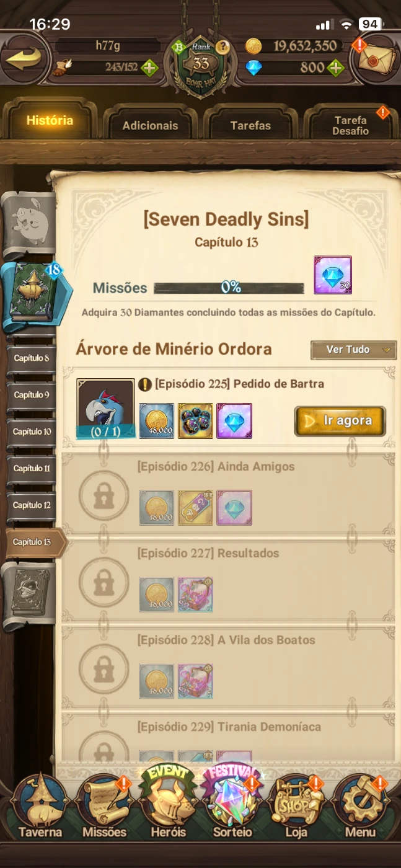Open Taverna from the bottom bar
This screenshot has width=401, height=868.
[x=40, y=807]
